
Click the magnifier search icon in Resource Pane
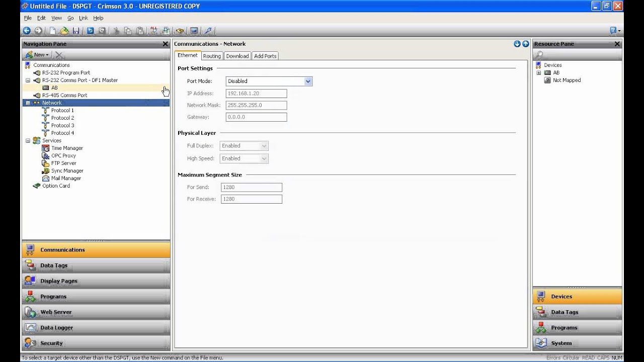[539, 55]
